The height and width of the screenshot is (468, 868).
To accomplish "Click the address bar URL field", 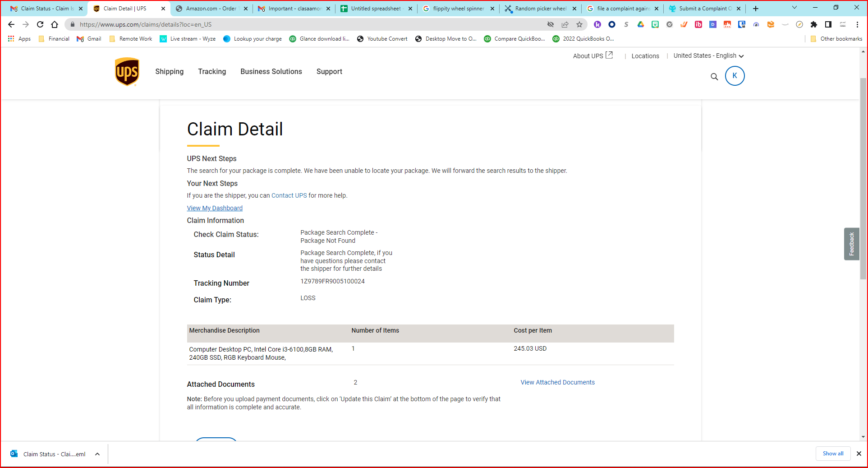I will coord(307,24).
